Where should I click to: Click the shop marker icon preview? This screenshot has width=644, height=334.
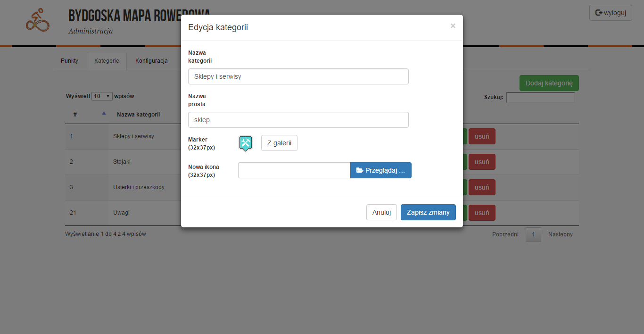tap(246, 143)
